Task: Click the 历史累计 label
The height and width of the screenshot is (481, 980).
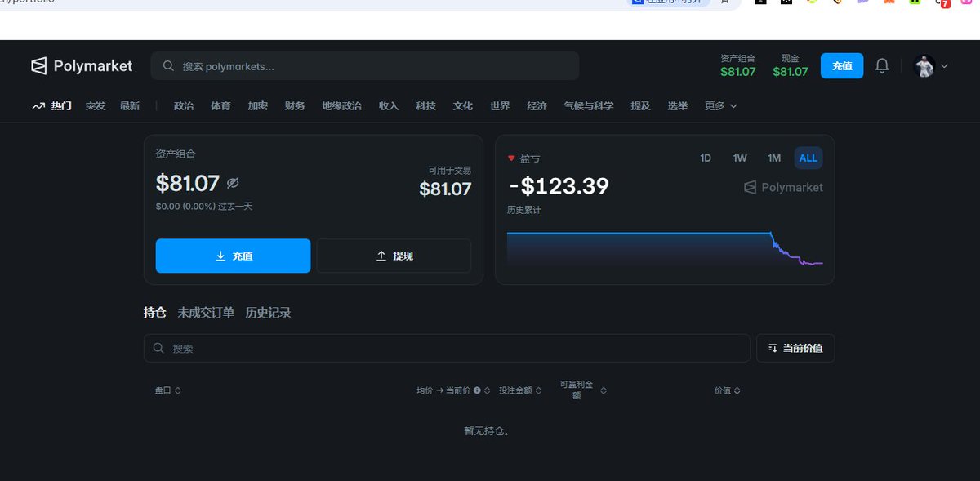Action: tap(524, 210)
